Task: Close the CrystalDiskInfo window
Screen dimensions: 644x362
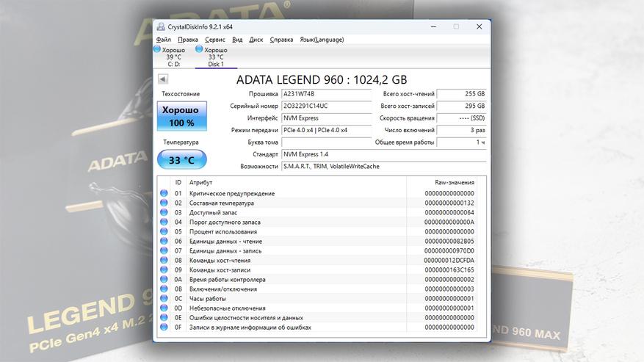Action: [479, 26]
